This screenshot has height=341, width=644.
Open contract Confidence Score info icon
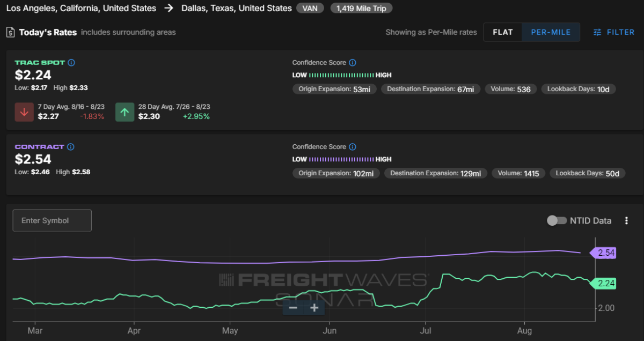(x=353, y=147)
